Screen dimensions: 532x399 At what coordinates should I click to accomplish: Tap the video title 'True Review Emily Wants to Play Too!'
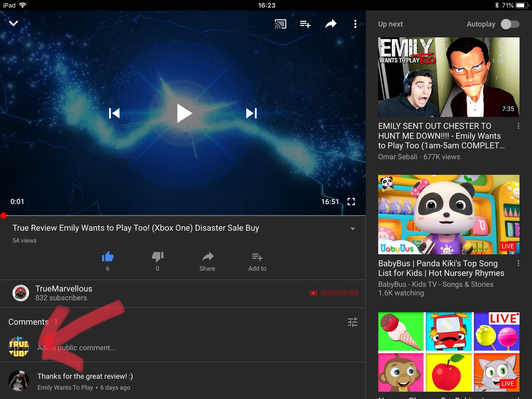136,228
